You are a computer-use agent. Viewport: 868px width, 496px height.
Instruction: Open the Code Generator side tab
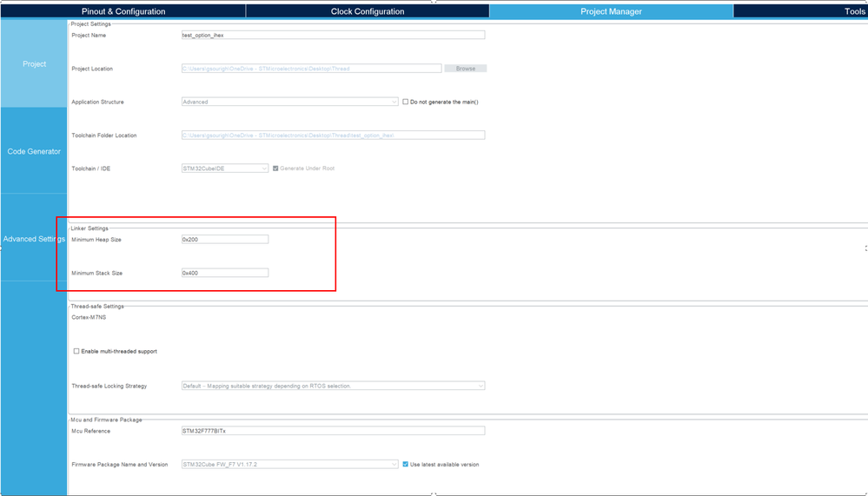point(34,151)
